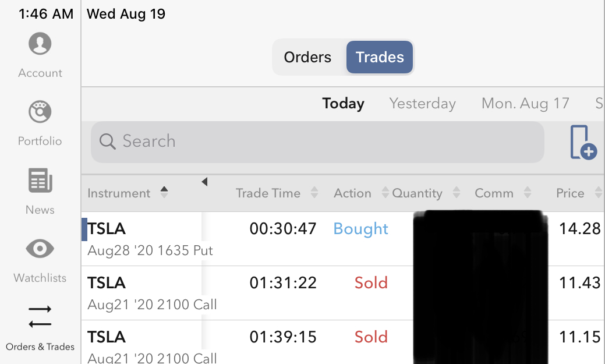
Task: Switch to the Orders segment
Action: (307, 57)
